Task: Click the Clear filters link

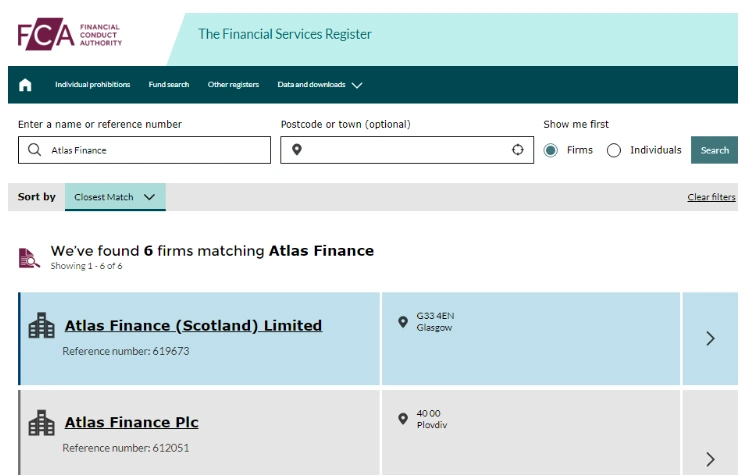Action: pyautogui.click(x=711, y=197)
